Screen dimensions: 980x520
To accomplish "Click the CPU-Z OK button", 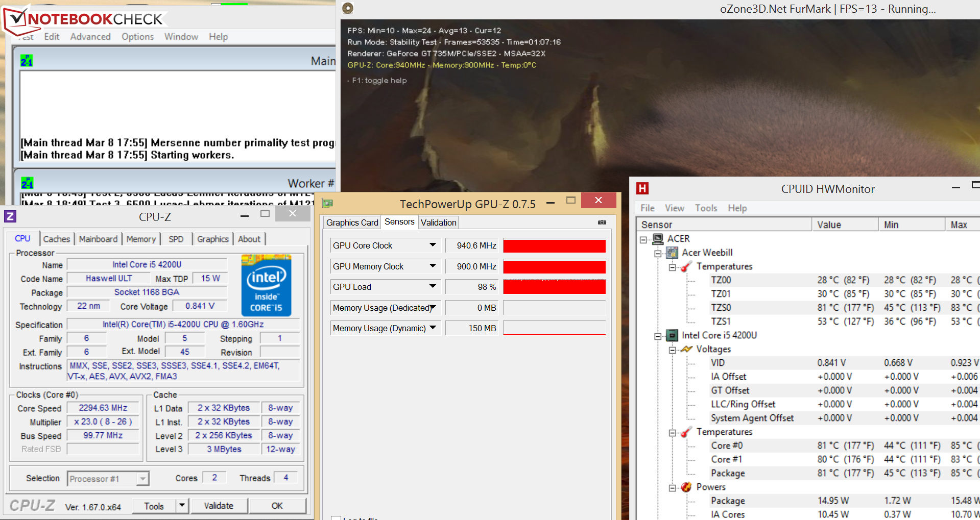I will (x=277, y=505).
